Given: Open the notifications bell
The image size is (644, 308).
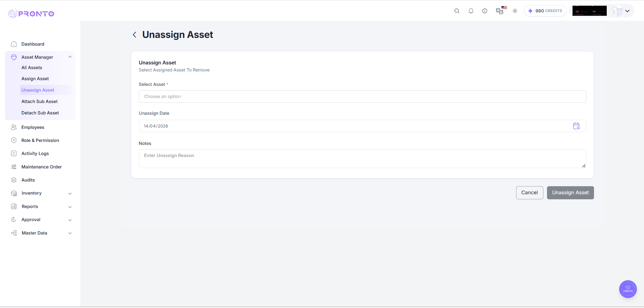Looking at the screenshot, I should (471, 11).
